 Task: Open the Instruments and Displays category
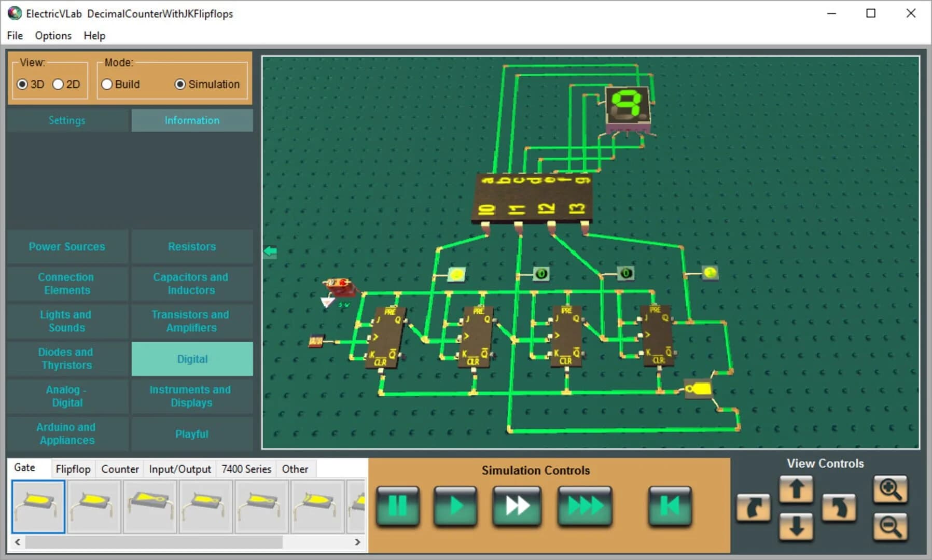pos(192,396)
